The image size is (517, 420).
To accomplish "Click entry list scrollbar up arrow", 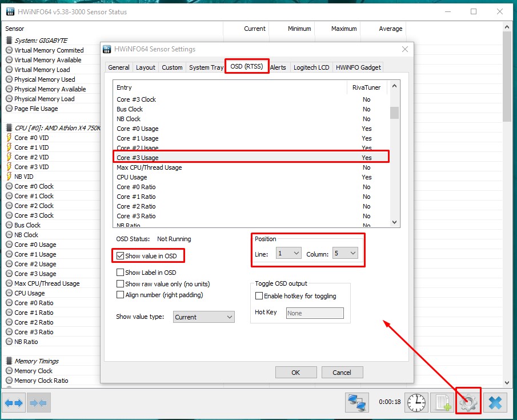I will pos(394,86).
